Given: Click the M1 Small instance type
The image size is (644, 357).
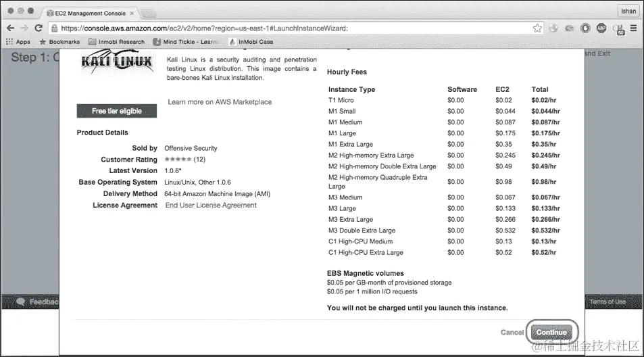Looking at the screenshot, I should [342, 111].
